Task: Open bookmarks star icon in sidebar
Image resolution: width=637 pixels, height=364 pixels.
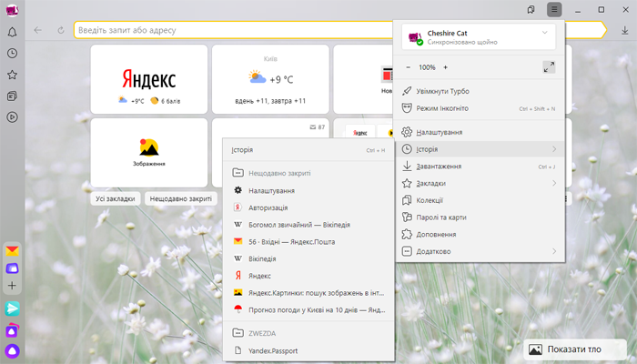Action: pyautogui.click(x=12, y=75)
